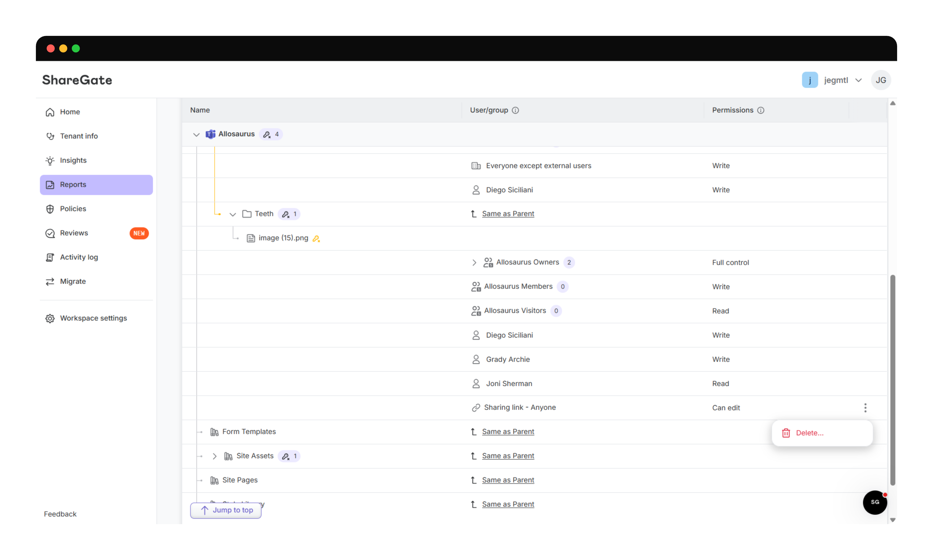933x560 pixels.
Task: Click Joni Sherman user entry
Action: pyautogui.click(x=509, y=383)
